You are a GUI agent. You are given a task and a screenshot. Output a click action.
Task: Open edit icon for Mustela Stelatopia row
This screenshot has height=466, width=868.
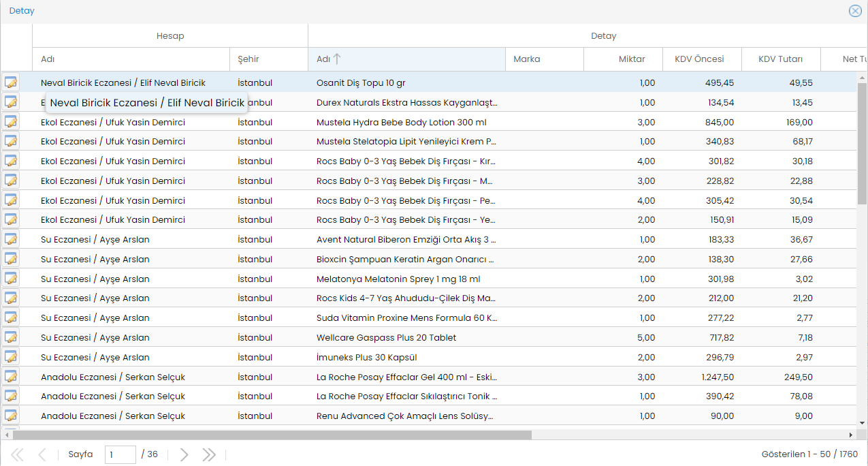11,141
